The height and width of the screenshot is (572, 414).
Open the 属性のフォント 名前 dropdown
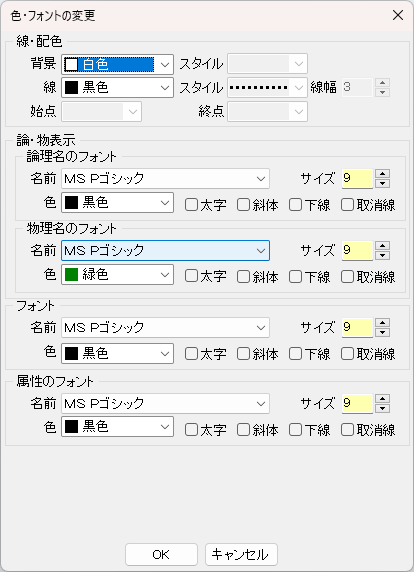[165, 403]
